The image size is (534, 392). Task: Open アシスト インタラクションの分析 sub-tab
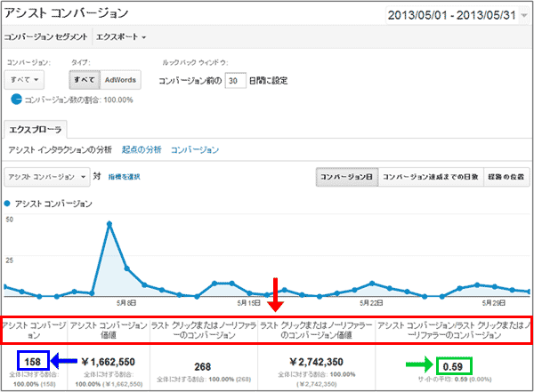[61, 149]
